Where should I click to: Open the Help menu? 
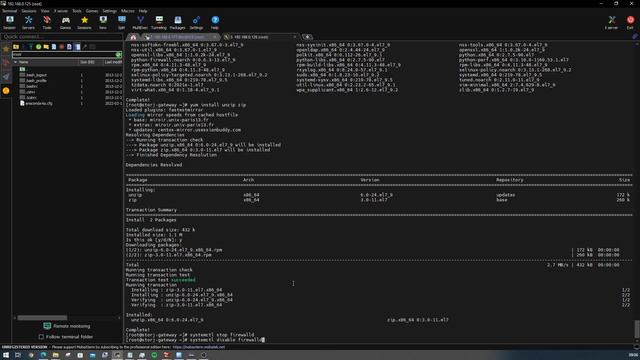(x=143, y=11)
